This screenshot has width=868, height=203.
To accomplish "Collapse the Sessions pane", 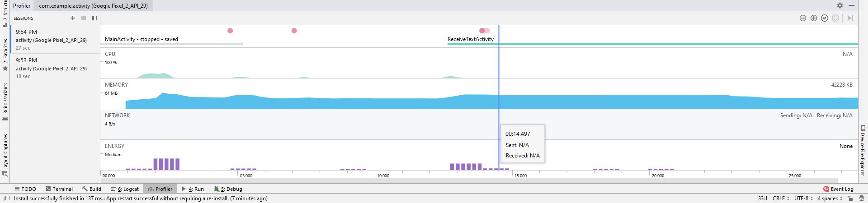I will [94, 18].
